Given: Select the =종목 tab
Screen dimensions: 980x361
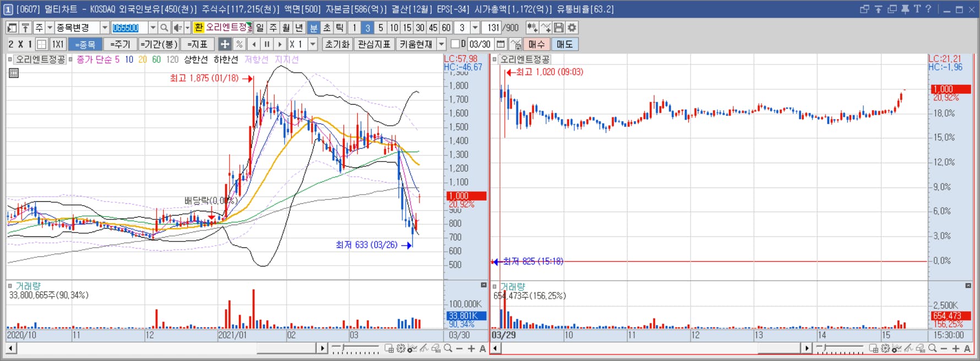Looking at the screenshot, I should click(85, 44).
